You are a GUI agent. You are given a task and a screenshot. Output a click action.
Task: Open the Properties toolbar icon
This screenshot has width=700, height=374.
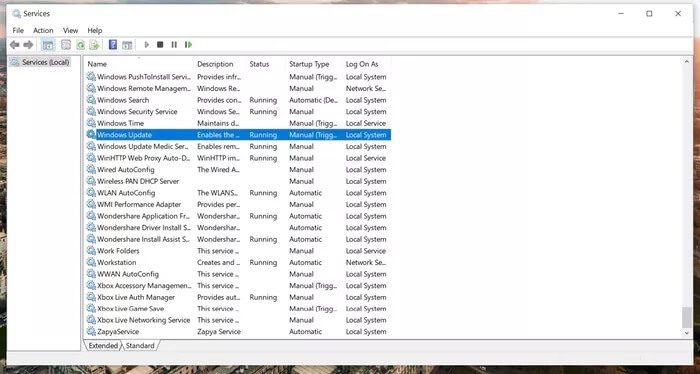click(x=66, y=45)
